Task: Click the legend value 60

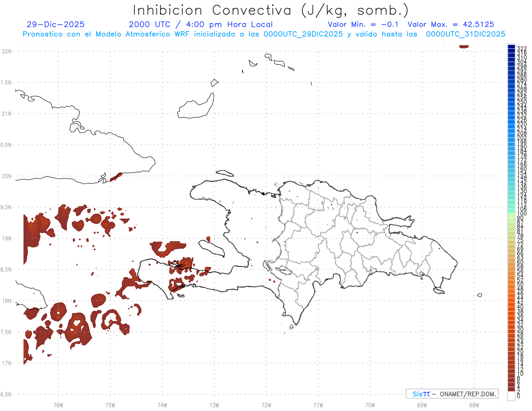Action: pyautogui.click(x=520, y=262)
